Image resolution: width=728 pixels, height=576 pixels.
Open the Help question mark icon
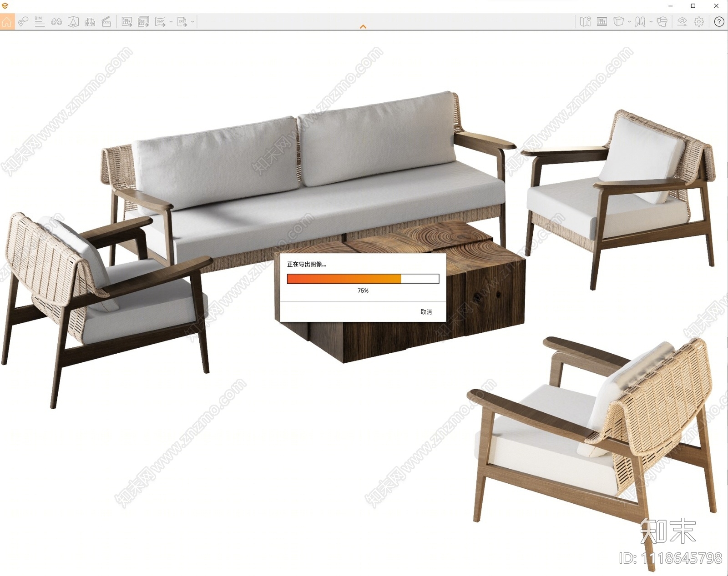[x=719, y=21]
